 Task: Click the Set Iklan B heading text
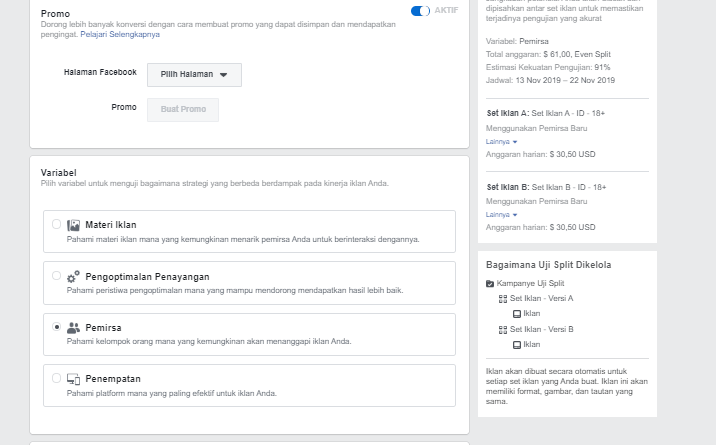[x=547, y=187]
